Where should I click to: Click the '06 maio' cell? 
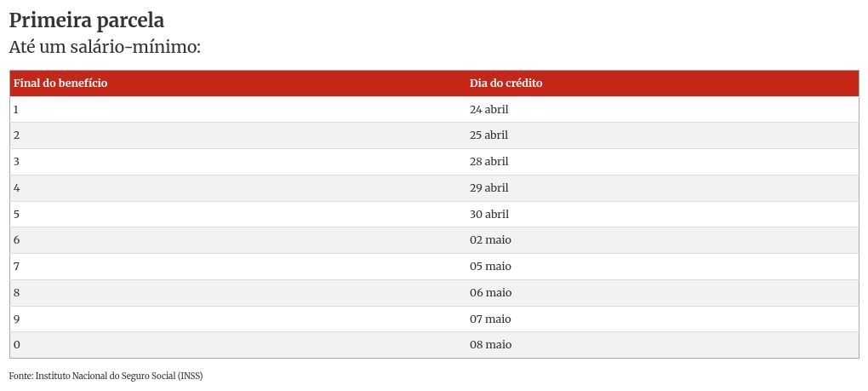pos(662,292)
